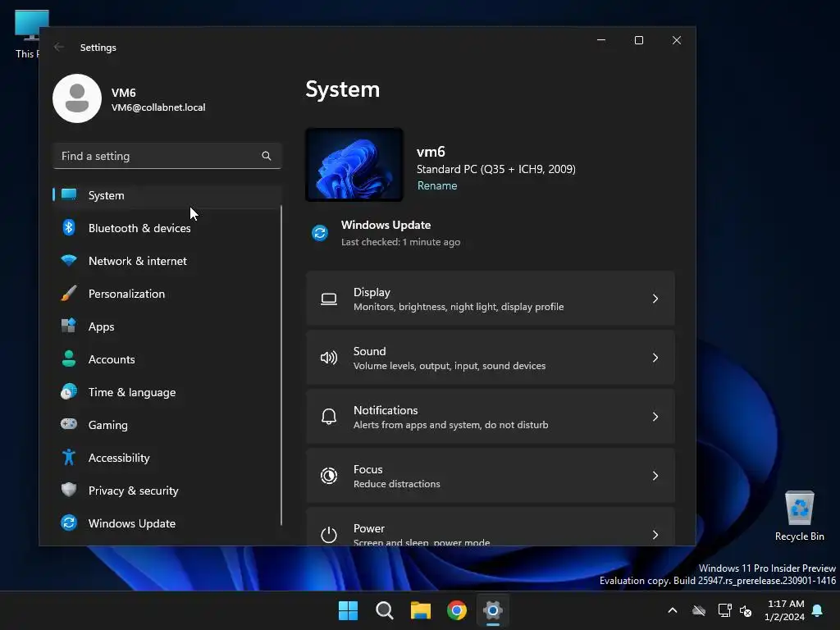Screen dimensions: 840x630
Task: Open Windows Update from sidebar
Action: [x=167, y=523]
